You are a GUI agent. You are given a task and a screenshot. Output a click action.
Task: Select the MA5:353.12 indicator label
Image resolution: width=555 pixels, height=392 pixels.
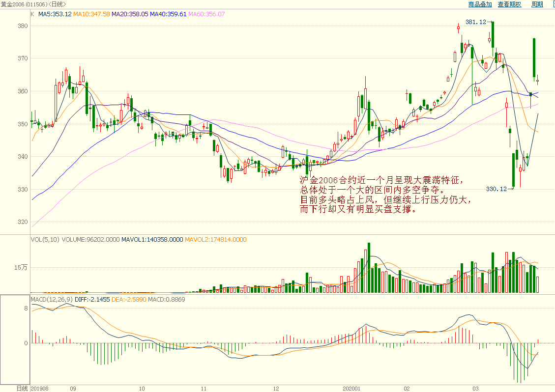click(55, 14)
